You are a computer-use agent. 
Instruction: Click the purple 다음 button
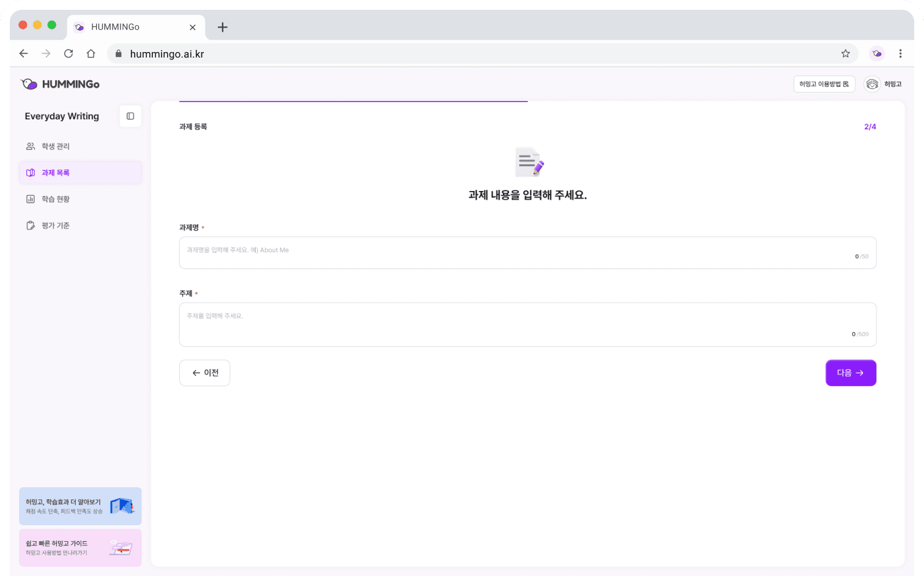pyautogui.click(x=850, y=373)
